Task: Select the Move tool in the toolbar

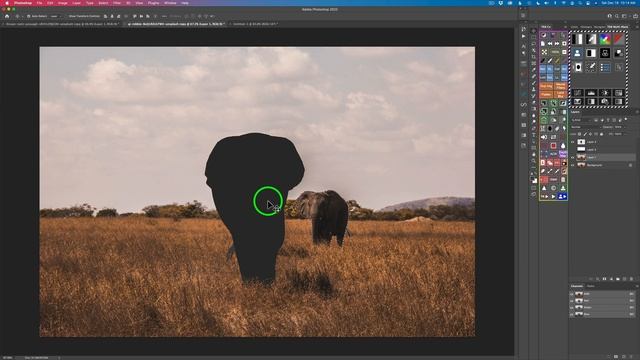Action: (533, 31)
